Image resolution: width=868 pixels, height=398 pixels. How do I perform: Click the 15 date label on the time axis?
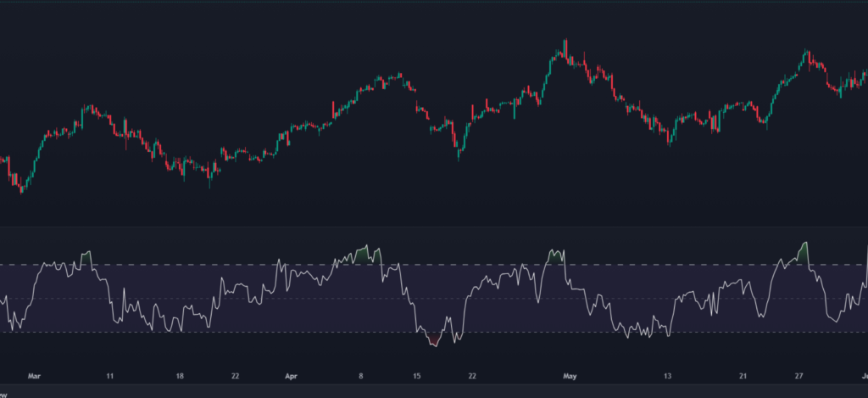click(x=416, y=377)
